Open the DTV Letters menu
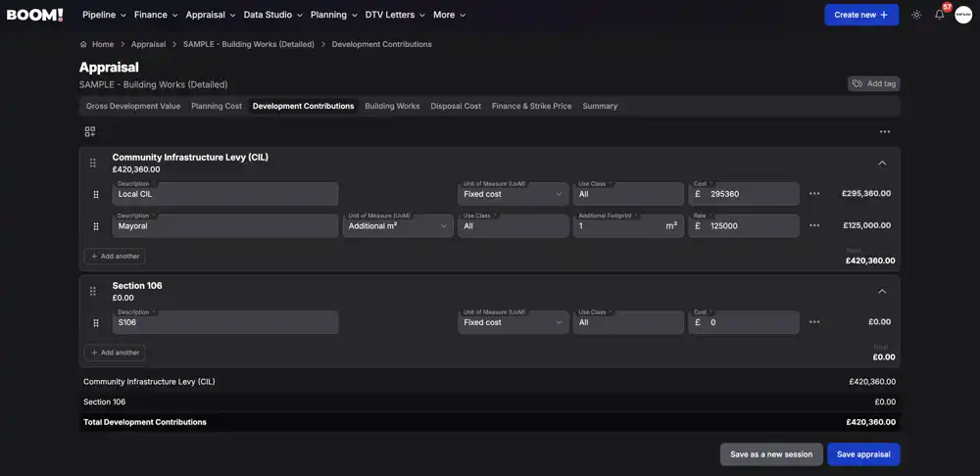This screenshot has height=476, width=980. (395, 15)
